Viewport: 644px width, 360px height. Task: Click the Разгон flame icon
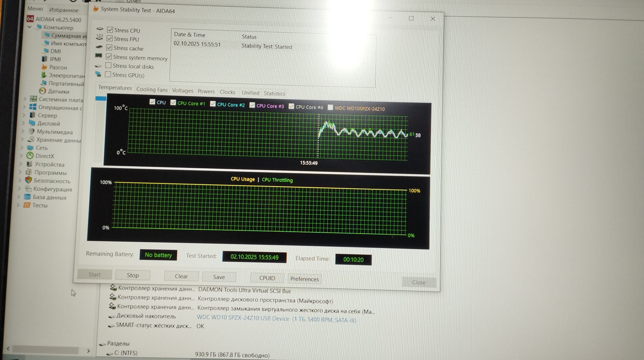(x=44, y=67)
